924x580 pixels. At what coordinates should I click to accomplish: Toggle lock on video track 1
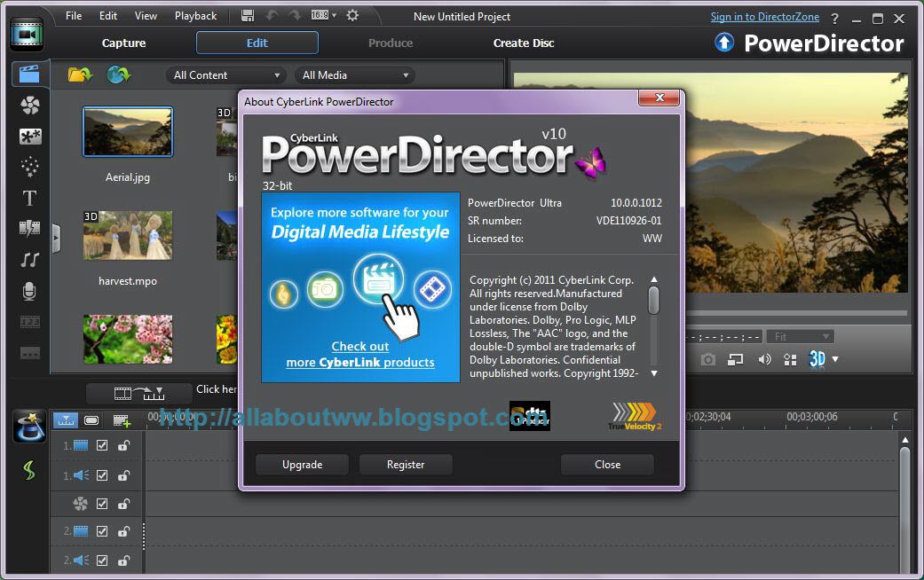pyautogui.click(x=123, y=445)
